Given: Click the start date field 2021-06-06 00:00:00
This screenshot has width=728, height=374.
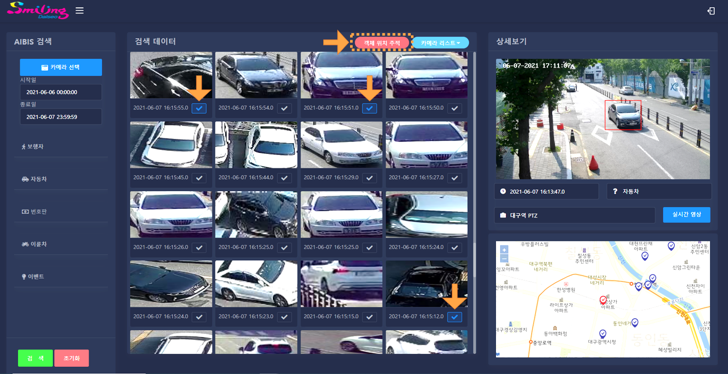Looking at the screenshot, I should [61, 92].
